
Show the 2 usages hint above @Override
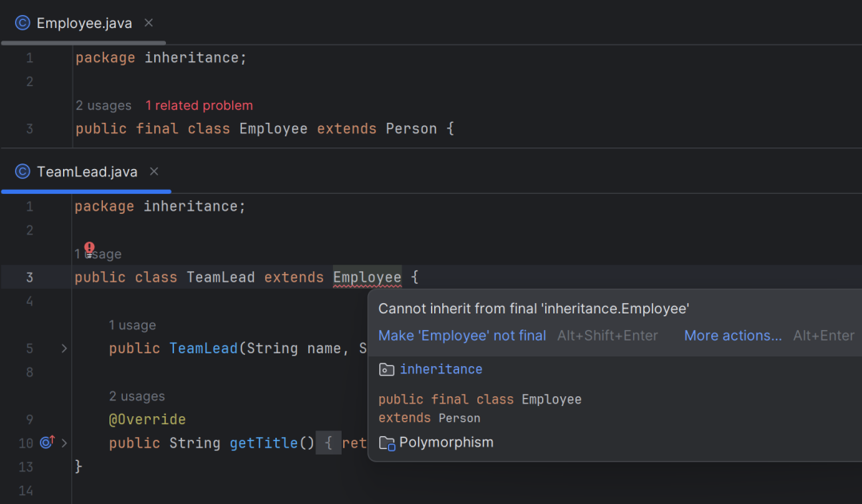[x=137, y=396]
